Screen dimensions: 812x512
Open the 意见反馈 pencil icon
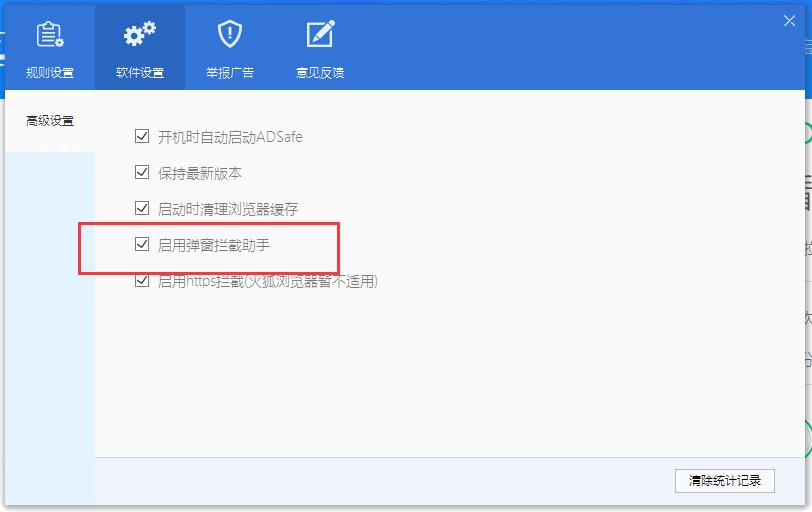pyautogui.click(x=321, y=34)
